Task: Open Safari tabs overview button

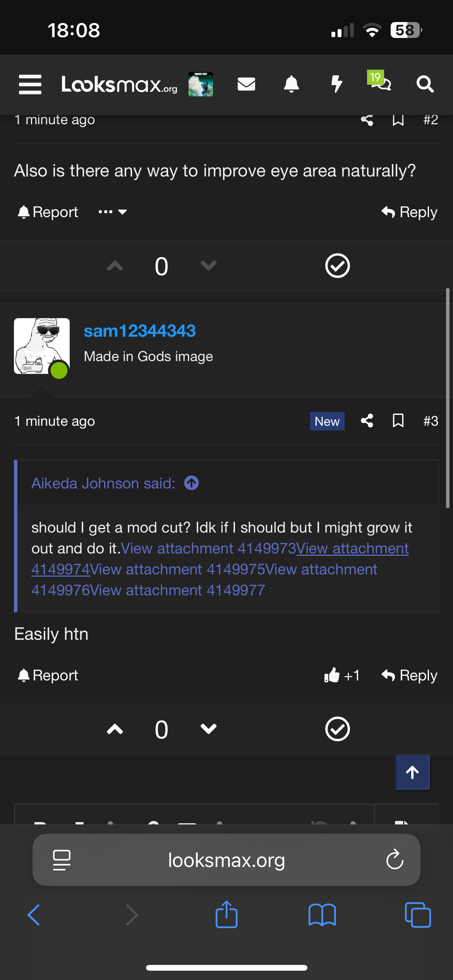Action: click(x=418, y=915)
